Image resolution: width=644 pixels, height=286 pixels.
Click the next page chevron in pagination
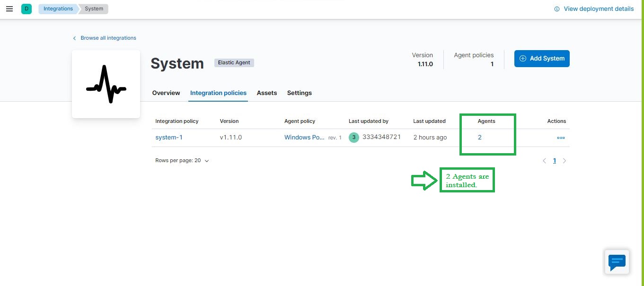point(565,160)
